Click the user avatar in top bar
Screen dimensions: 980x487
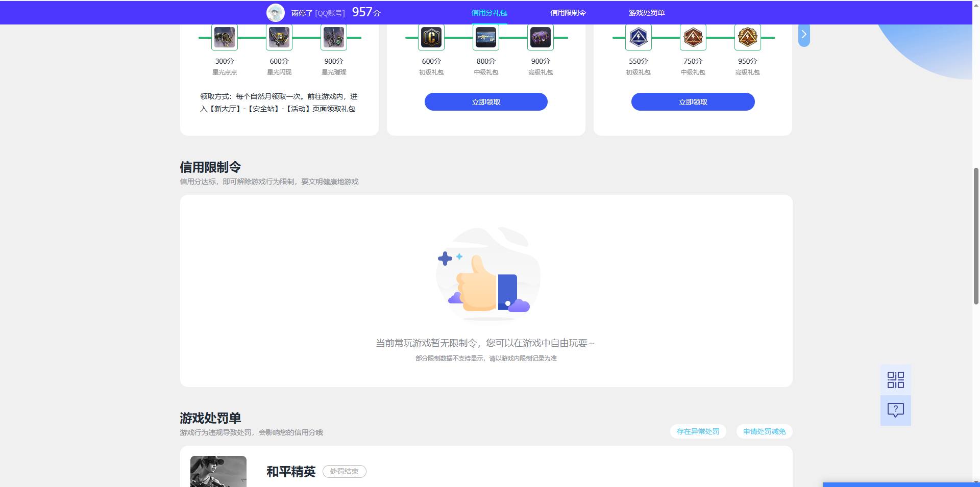(x=276, y=13)
